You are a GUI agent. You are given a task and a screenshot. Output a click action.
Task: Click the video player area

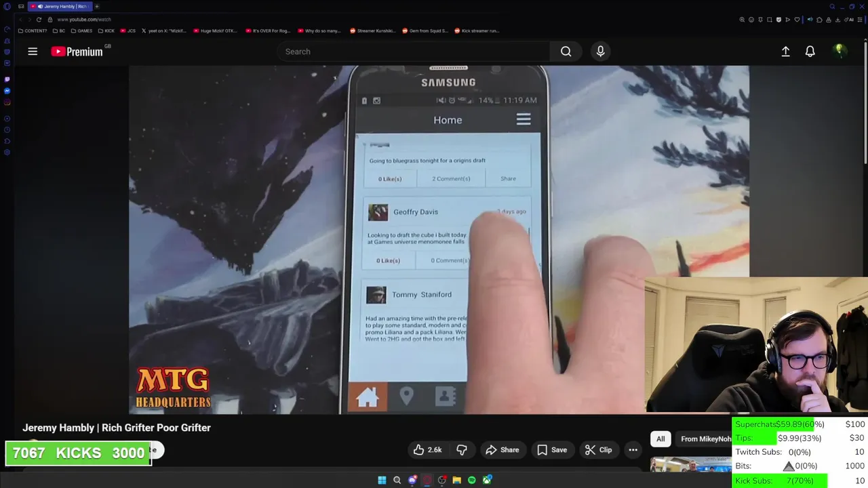(x=439, y=239)
